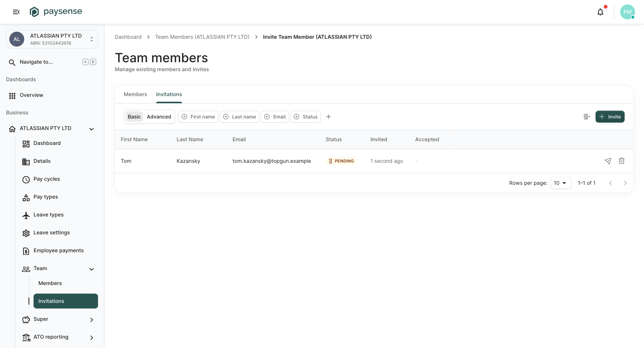644x348 pixels.
Task: Switch to the Invitations tab
Action: tap(169, 95)
